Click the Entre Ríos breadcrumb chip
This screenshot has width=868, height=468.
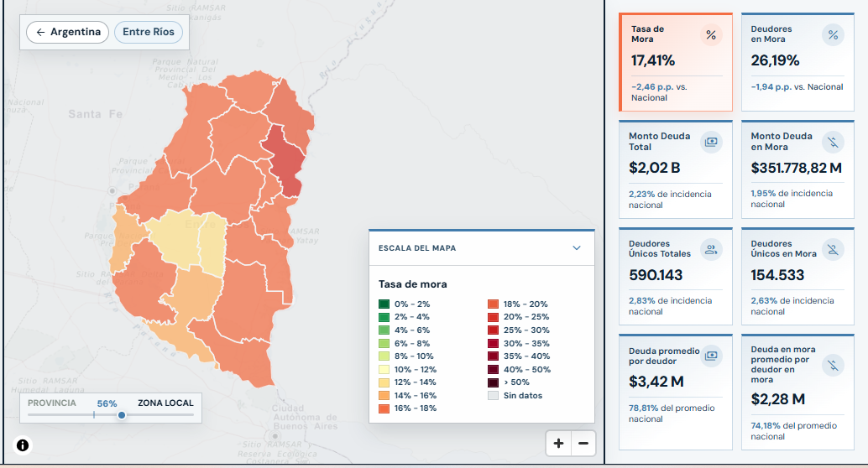pyautogui.click(x=149, y=32)
